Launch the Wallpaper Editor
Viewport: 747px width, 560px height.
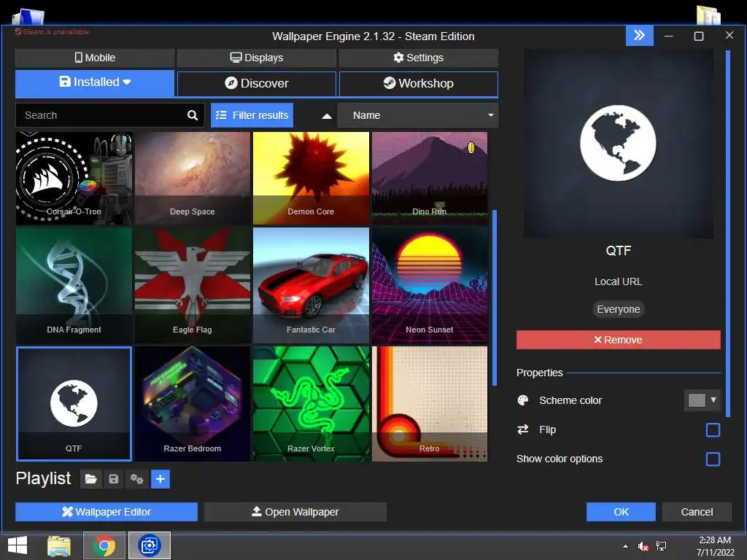click(107, 512)
